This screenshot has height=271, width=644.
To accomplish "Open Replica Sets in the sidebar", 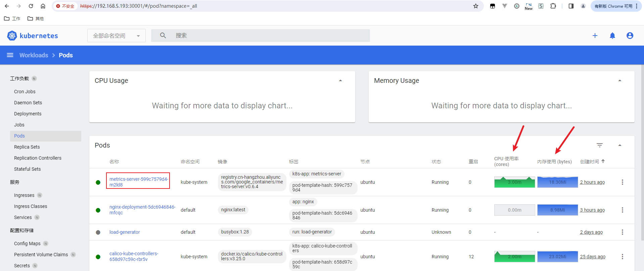I will click(x=27, y=147).
